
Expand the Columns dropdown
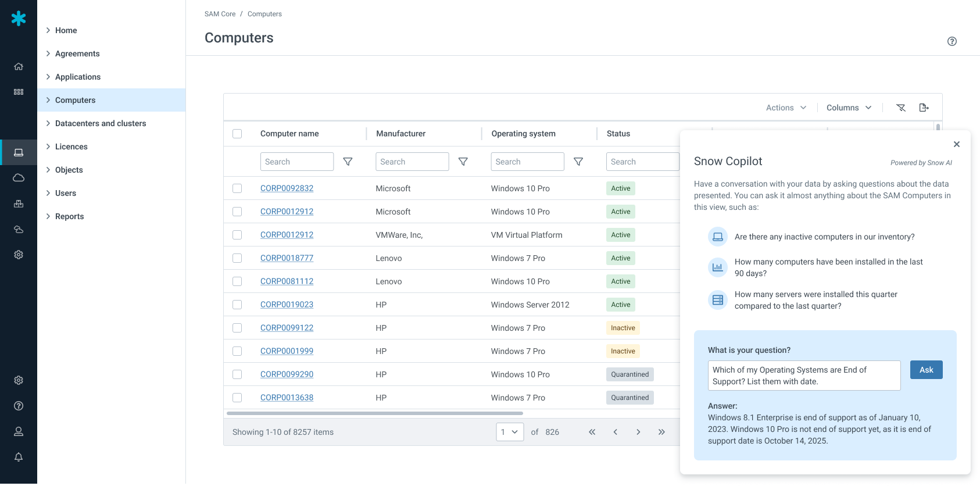[x=849, y=108]
